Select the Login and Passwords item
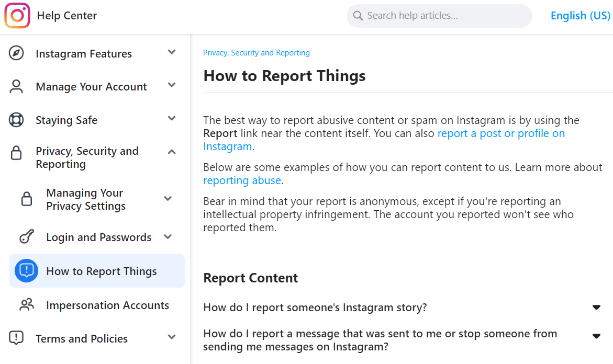 tap(98, 237)
